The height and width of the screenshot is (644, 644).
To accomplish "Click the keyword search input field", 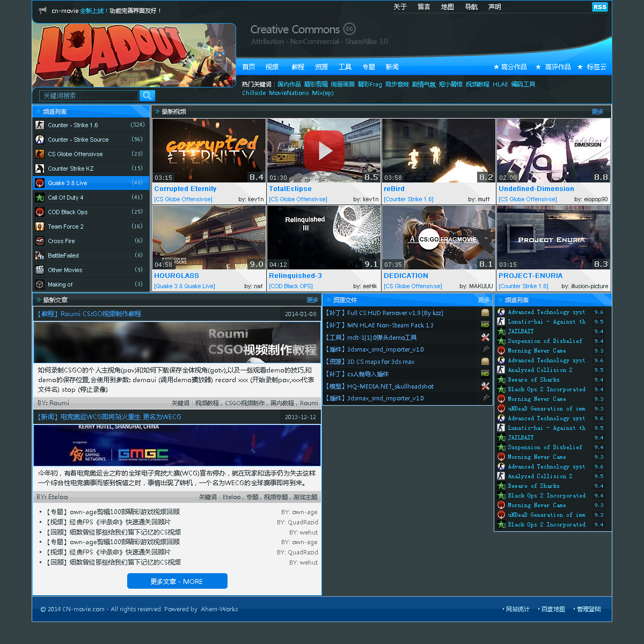I will [89, 96].
